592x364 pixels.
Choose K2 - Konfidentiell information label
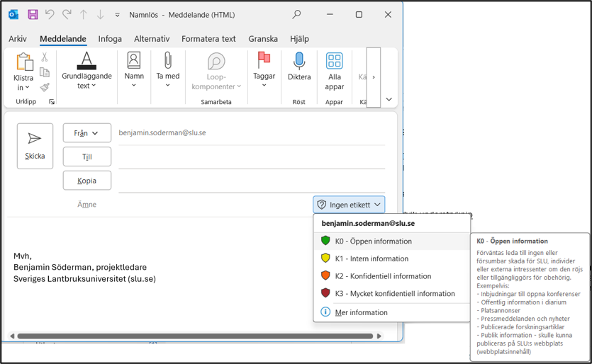391,276
